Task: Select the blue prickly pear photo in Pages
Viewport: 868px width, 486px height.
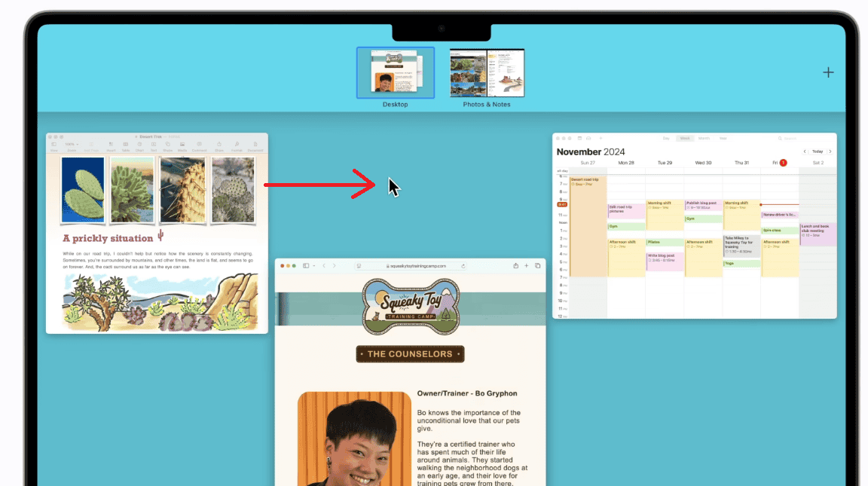Action: tap(83, 190)
